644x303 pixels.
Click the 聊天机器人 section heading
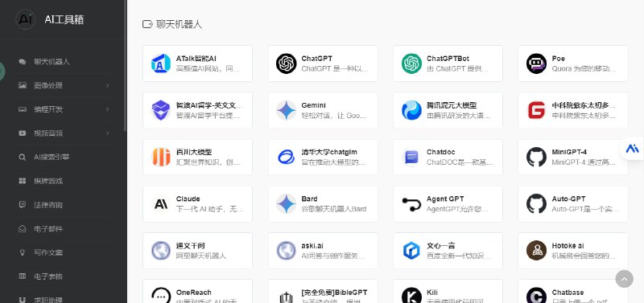(x=179, y=24)
